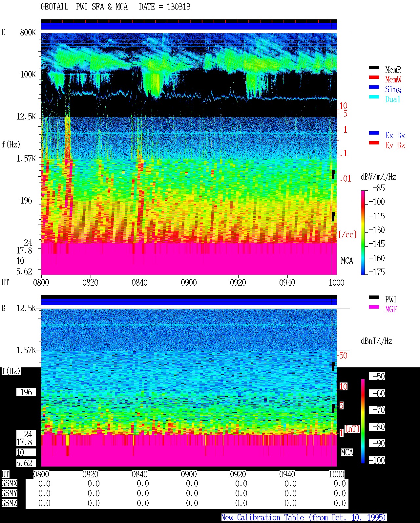Click the GSMX row label
Viewport: 420px width, 523px height.
tap(9, 483)
